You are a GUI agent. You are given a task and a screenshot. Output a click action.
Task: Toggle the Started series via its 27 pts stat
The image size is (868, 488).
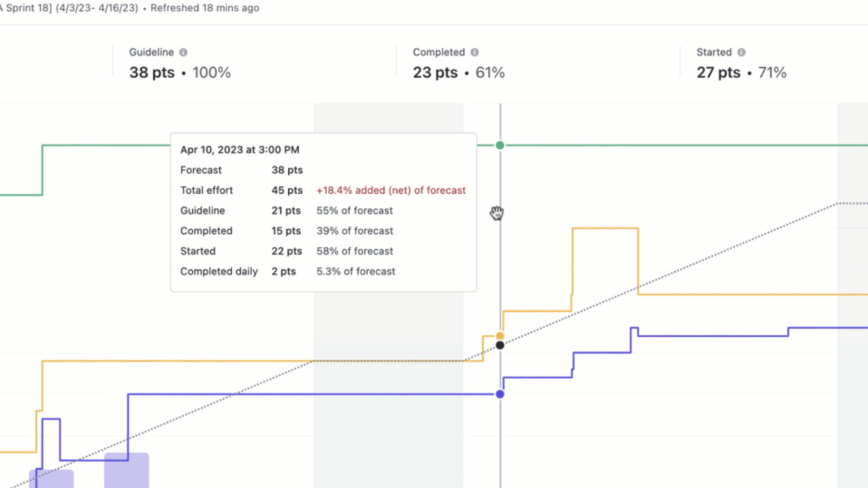(718, 72)
